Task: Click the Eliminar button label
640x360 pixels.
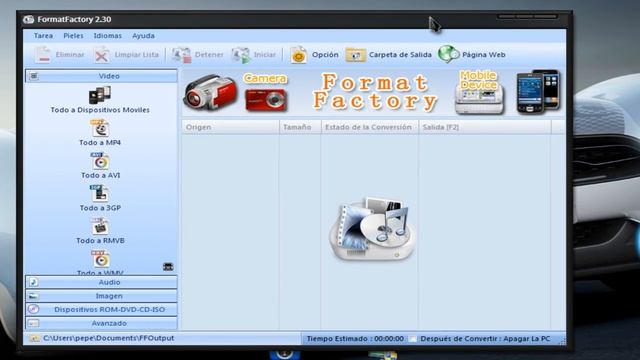Action: tap(70, 55)
